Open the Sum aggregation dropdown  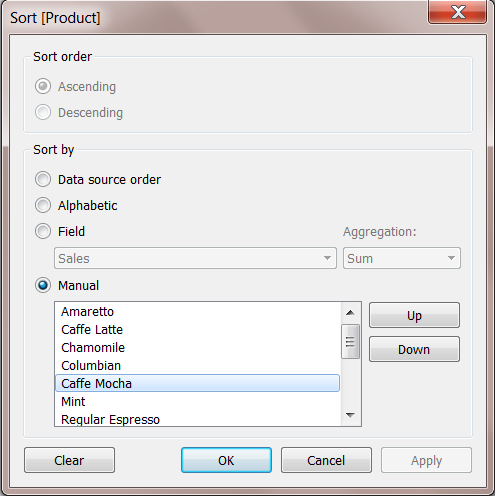pyautogui.click(x=402, y=258)
